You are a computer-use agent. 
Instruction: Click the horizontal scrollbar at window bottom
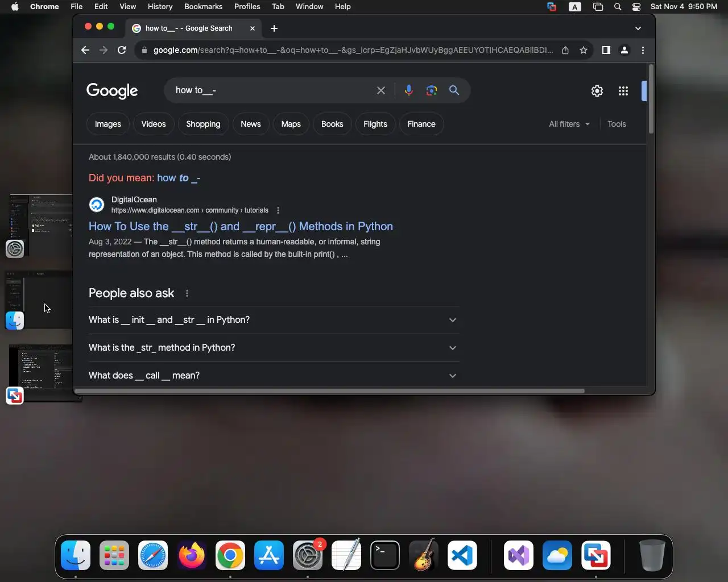[x=329, y=391]
